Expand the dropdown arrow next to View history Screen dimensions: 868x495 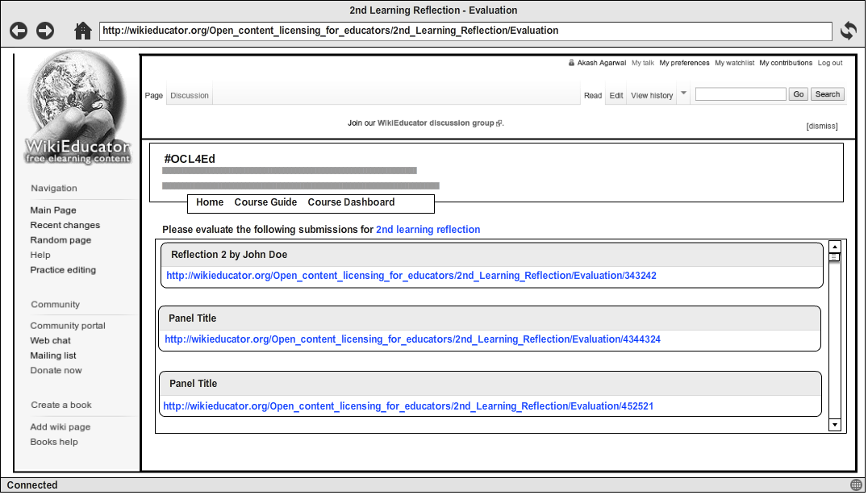pyautogui.click(x=683, y=93)
